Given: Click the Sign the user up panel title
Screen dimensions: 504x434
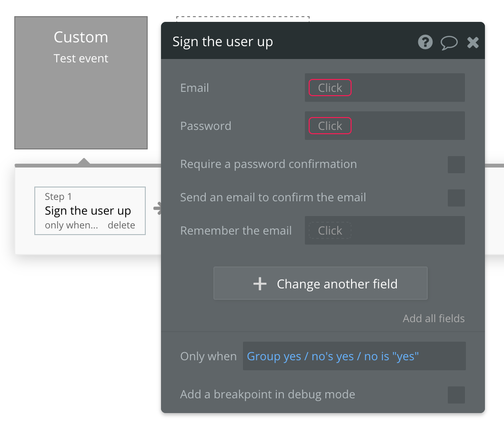Looking at the screenshot, I should click(x=222, y=42).
